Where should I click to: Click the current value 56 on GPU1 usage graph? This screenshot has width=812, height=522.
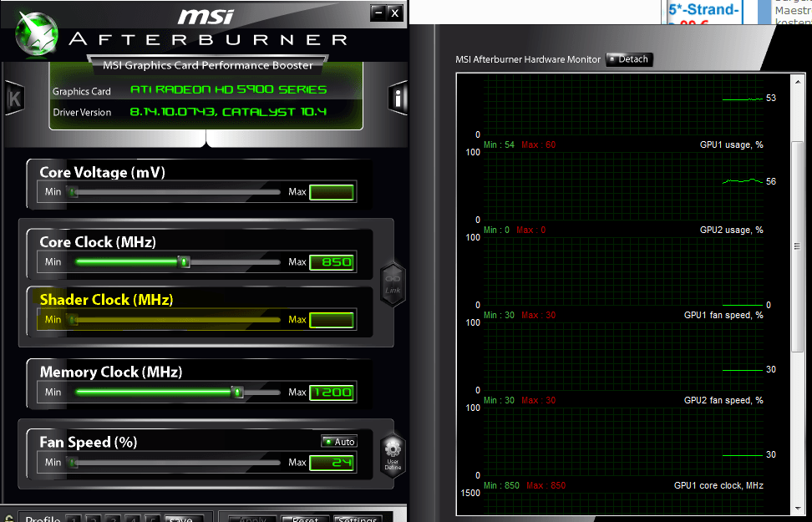[771, 182]
